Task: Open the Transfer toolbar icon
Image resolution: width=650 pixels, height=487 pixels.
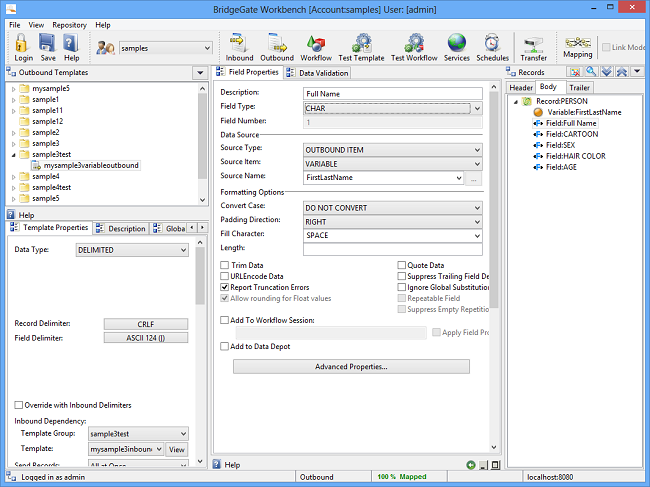Action: point(534,44)
